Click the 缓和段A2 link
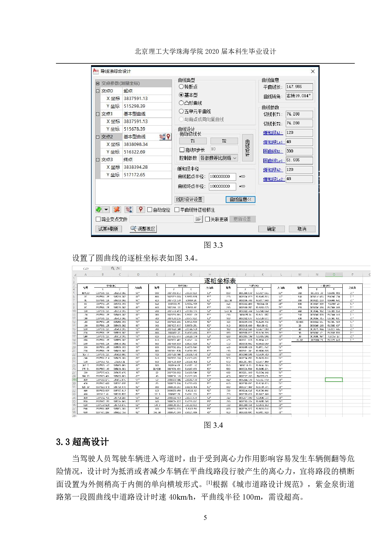The width and height of the screenshot is (392, 555). (273, 170)
